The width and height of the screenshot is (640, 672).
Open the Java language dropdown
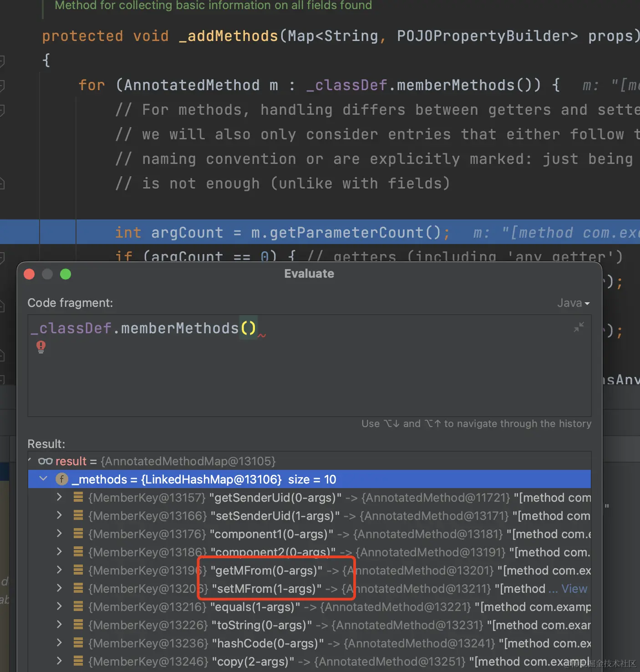tap(573, 303)
